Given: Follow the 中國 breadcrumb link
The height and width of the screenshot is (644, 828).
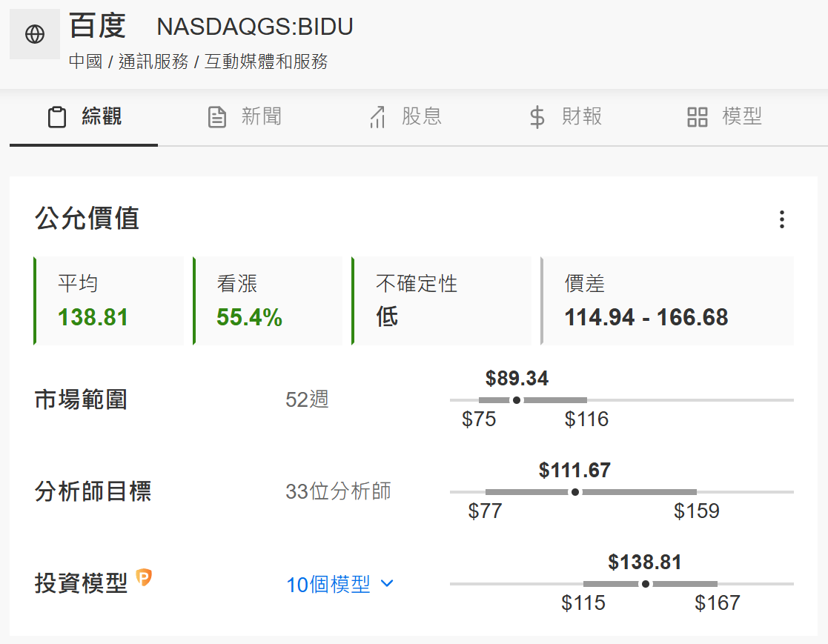Looking at the screenshot, I should click(x=85, y=62).
